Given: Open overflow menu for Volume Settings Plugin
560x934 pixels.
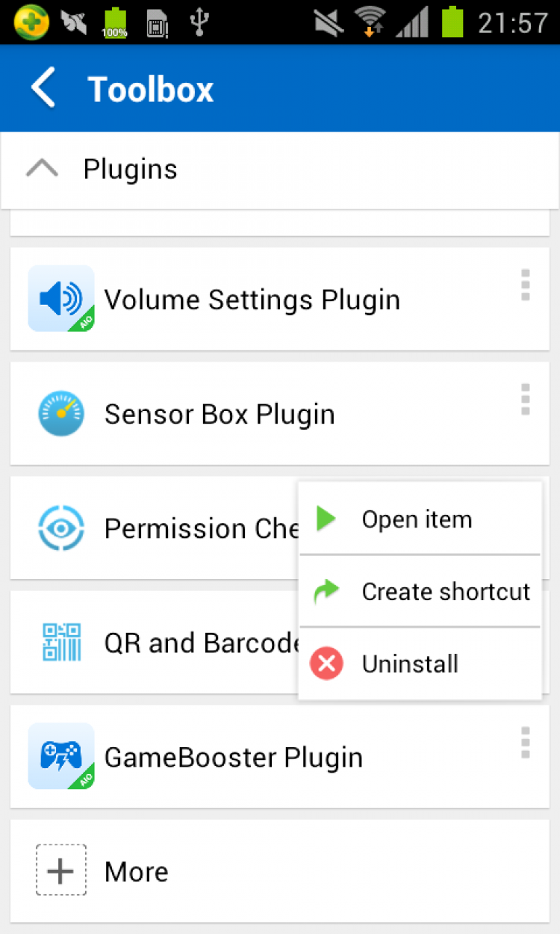Looking at the screenshot, I should click(x=526, y=285).
